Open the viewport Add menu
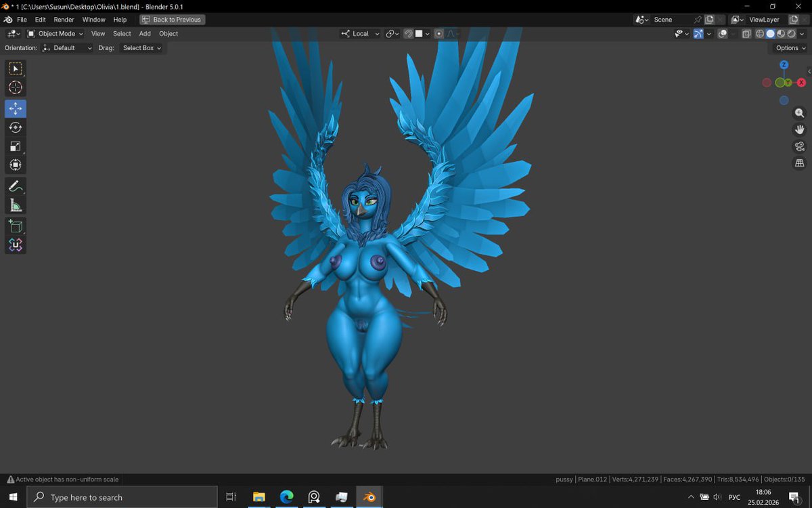Image resolution: width=812 pixels, height=508 pixels. coord(145,33)
